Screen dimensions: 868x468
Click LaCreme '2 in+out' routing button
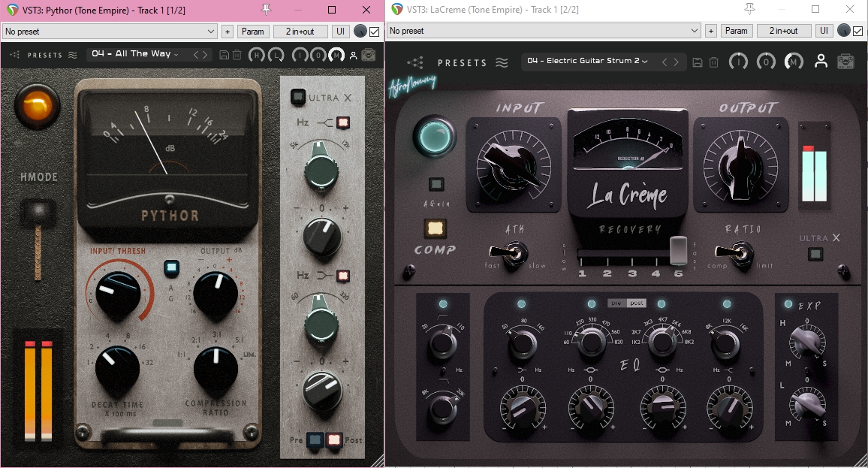(x=783, y=31)
